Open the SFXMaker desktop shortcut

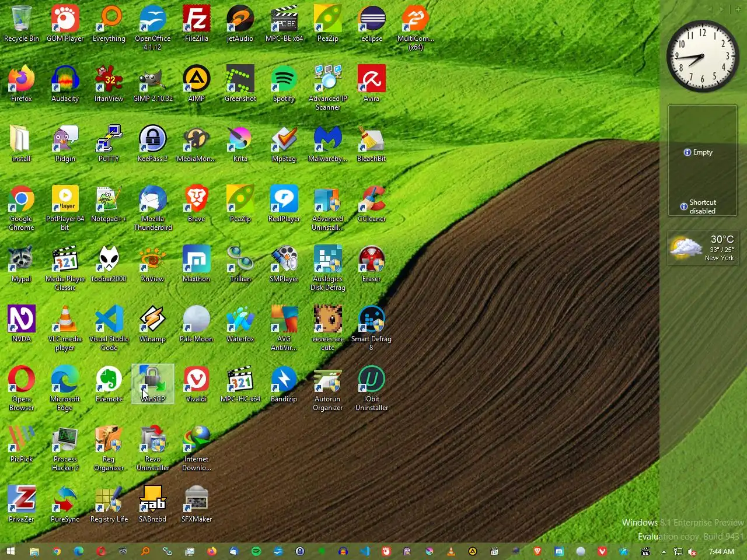click(x=197, y=505)
